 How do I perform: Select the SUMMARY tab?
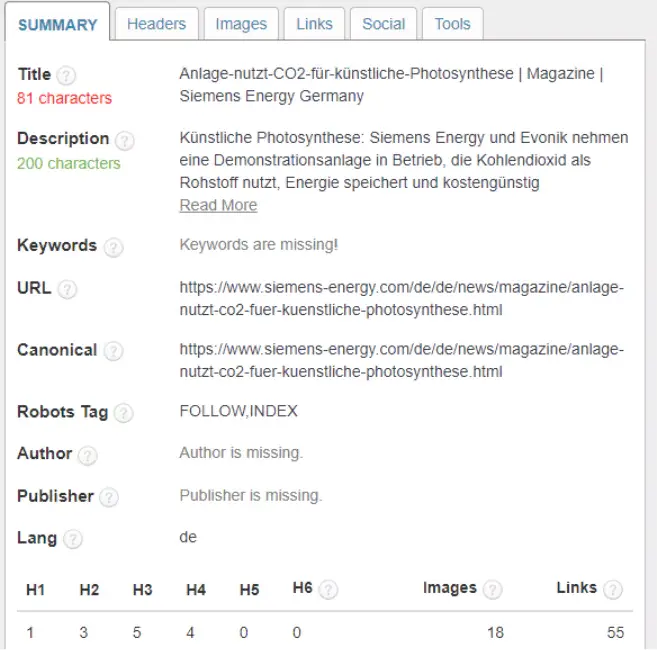pyautogui.click(x=58, y=25)
